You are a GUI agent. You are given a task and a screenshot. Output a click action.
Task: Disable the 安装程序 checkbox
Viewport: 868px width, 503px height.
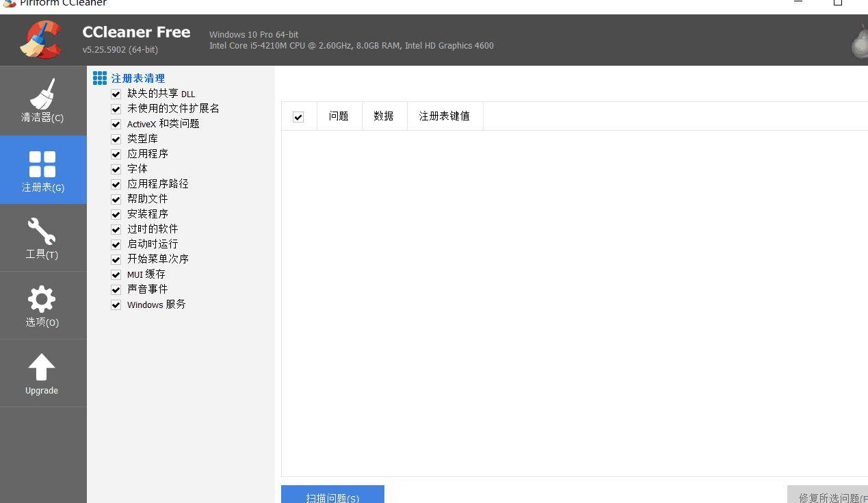pos(116,214)
